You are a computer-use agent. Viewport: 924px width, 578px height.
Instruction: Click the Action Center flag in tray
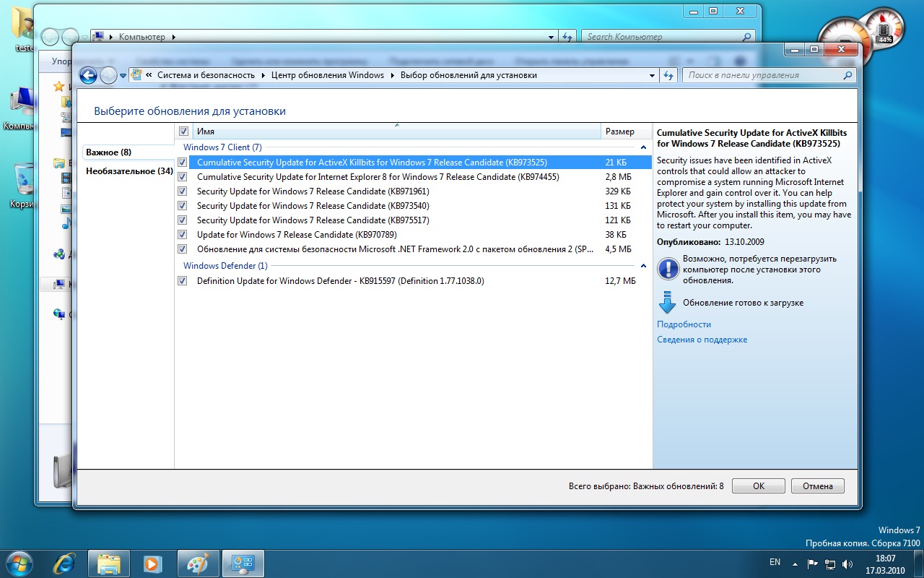[812, 564]
